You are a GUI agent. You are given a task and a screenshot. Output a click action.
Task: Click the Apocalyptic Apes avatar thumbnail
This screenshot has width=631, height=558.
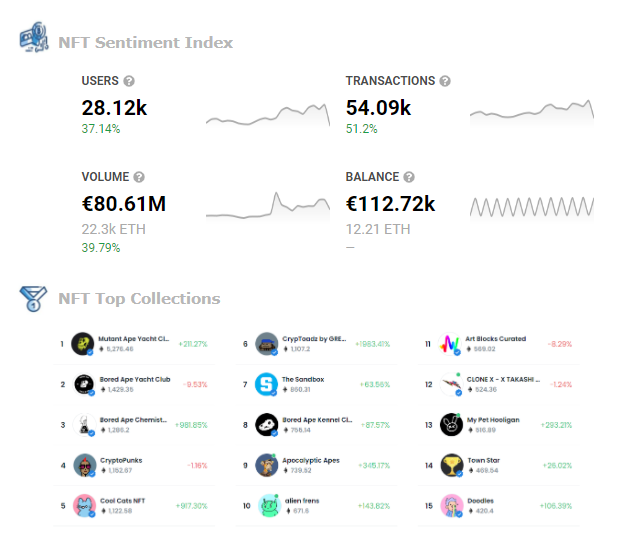[x=266, y=465]
